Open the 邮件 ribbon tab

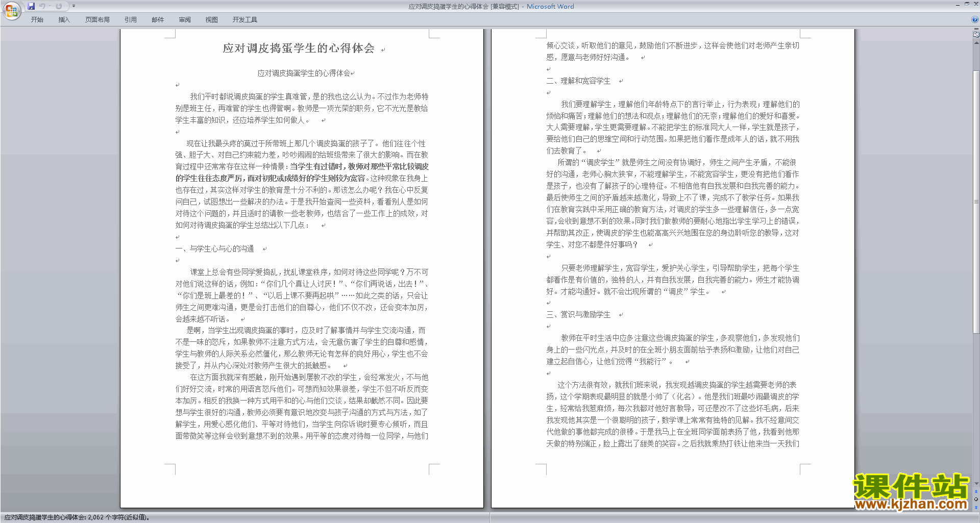pyautogui.click(x=158, y=20)
